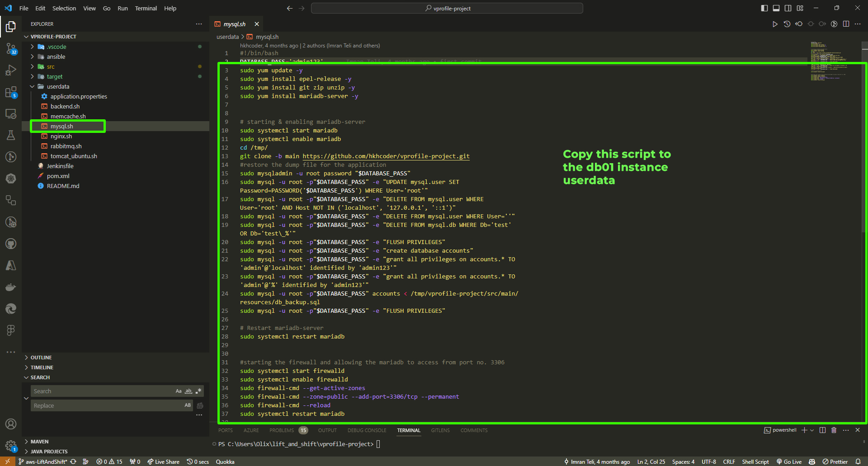Toggle search details ellipsis below replace

pos(199,415)
